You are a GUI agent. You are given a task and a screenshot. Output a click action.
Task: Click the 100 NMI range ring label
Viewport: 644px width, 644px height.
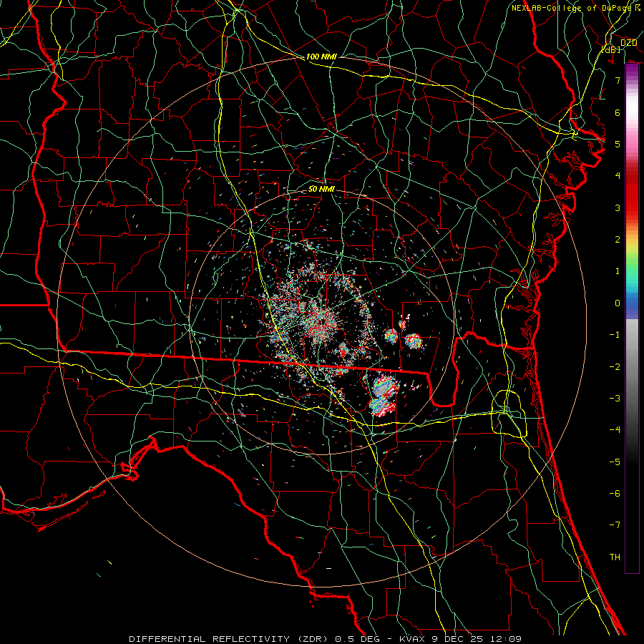click(321, 57)
